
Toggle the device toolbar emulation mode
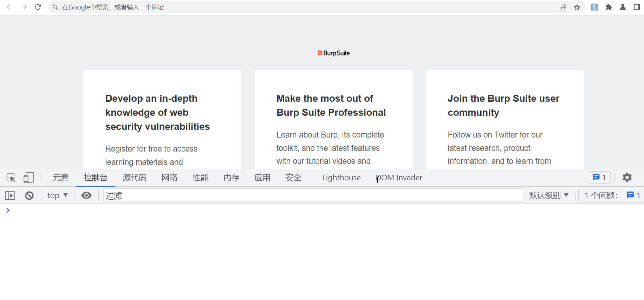tap(28, 178)
